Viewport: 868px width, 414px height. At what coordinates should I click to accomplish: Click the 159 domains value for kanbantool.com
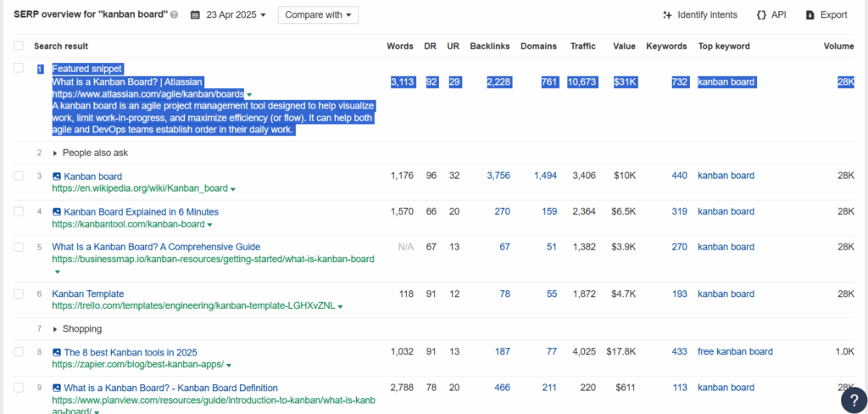(x=549, y=211)
